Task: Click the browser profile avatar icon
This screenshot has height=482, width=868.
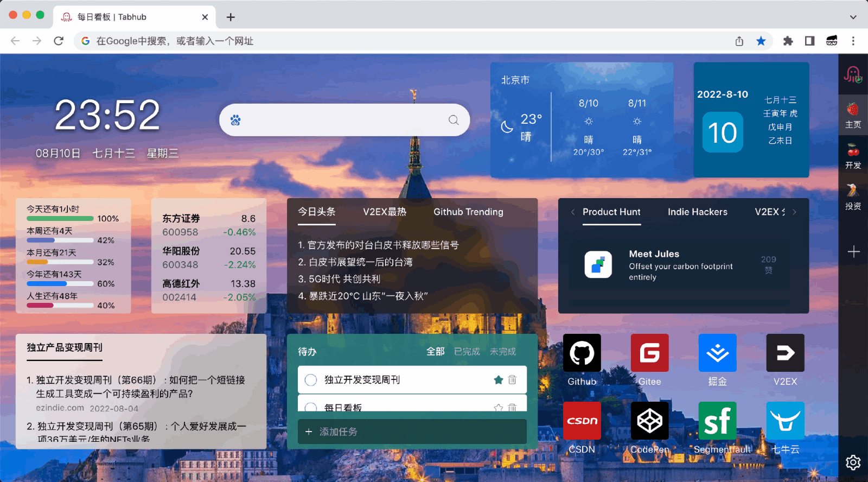Action: pyautogui.click(x=831, y=41)
